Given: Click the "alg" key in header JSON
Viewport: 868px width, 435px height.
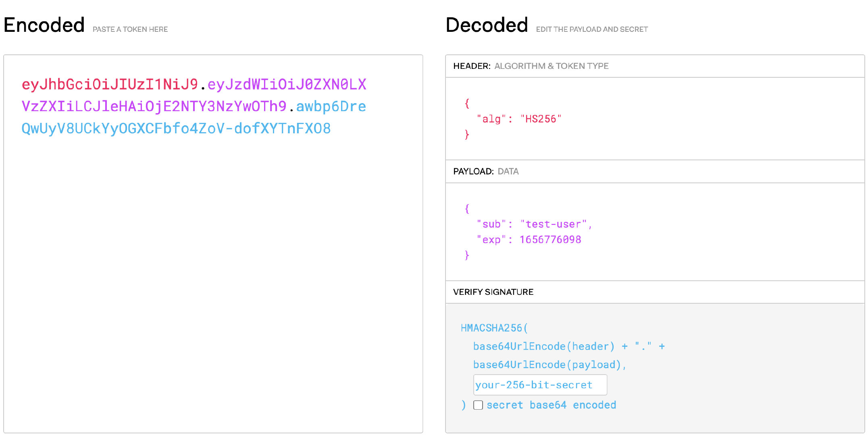Looking at the screenshot, I should click(491, 119).
